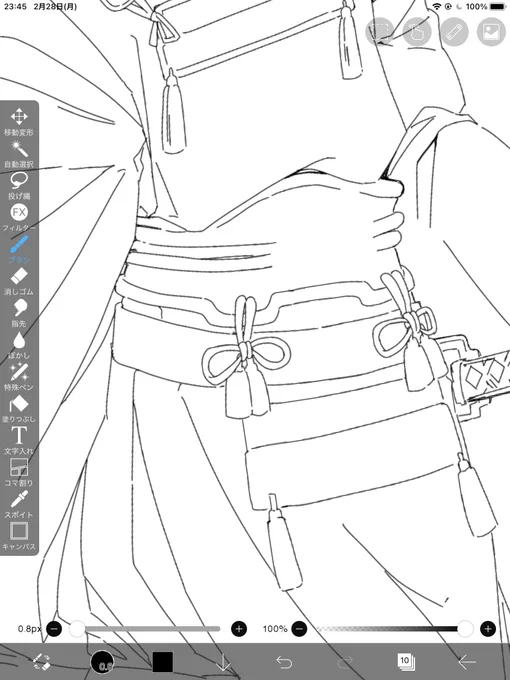Select the スポイト eyedropper tool

(x=19, y=504)
